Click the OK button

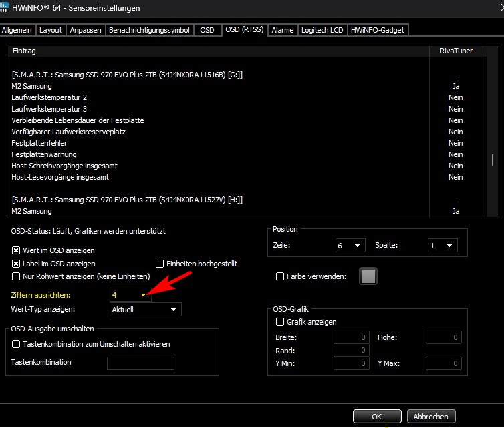click(x=377, y=417)
